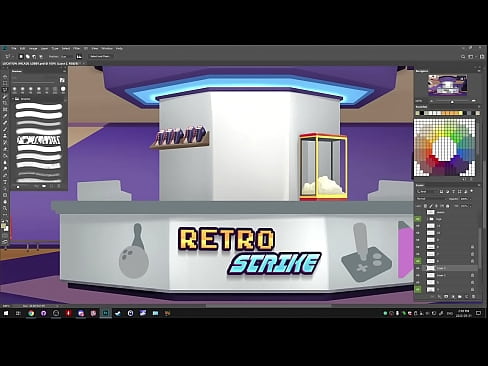Click the search icon in the options bar
Image resolution: width=488 pixels, height=366 pixels.
[x=463, y=57]
